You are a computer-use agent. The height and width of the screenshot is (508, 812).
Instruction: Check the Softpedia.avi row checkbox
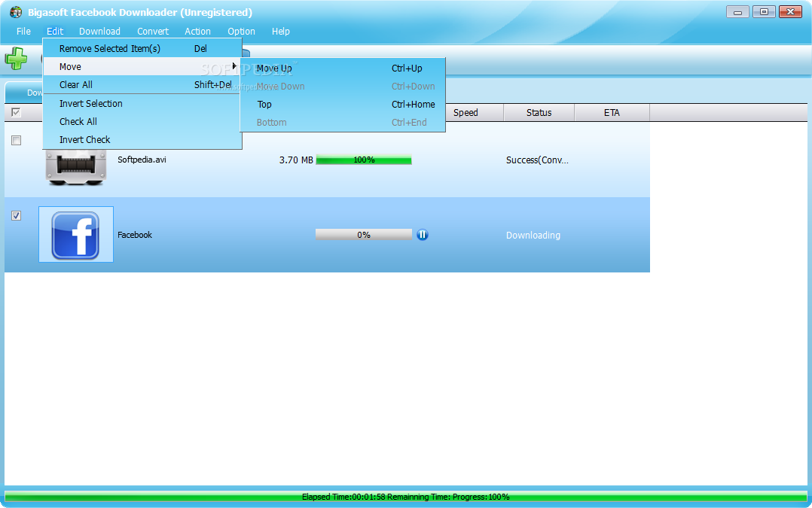click(x=16, y=140)
